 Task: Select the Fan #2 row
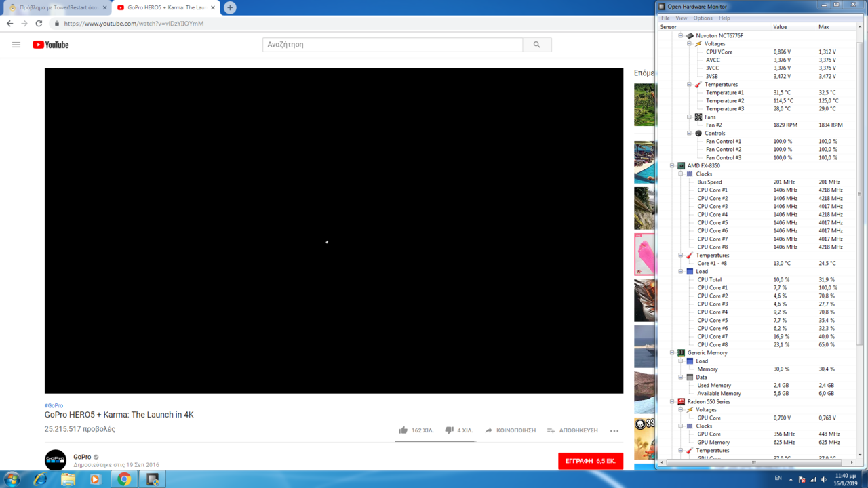pos(758,125)
